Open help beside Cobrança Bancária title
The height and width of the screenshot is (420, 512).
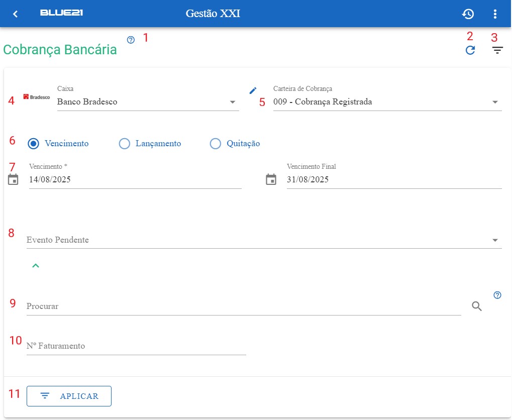(131, 40)
